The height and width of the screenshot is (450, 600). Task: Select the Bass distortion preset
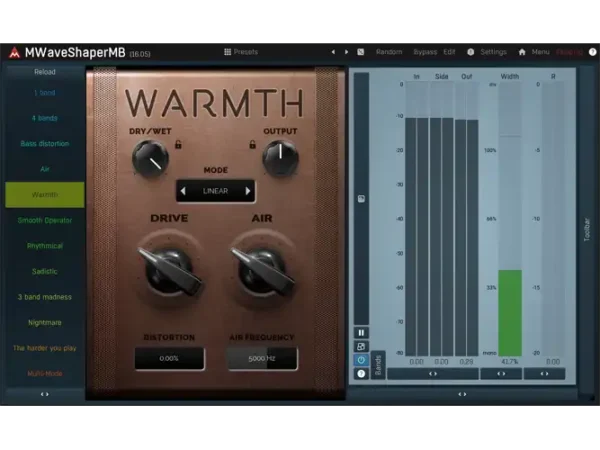[45, 143]
